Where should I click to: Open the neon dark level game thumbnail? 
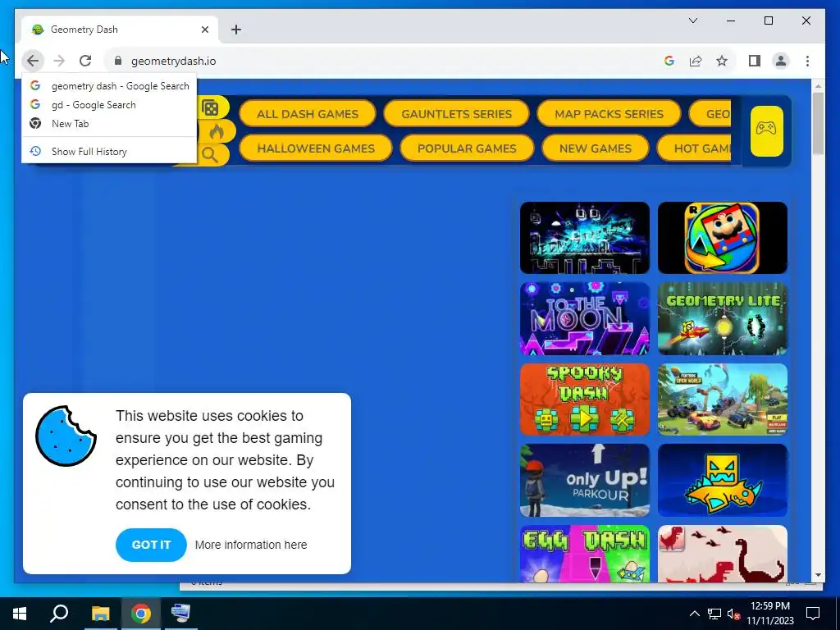click(584, 238)
